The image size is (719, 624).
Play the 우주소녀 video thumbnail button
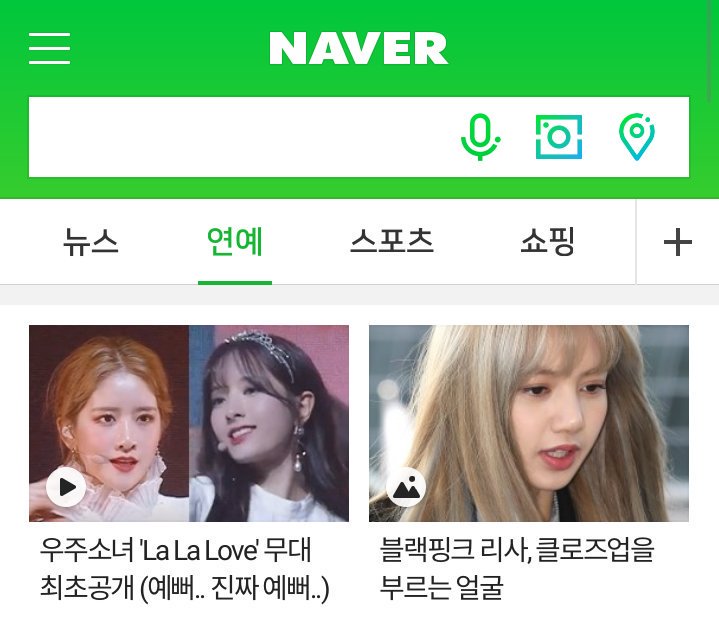[66, 486]
